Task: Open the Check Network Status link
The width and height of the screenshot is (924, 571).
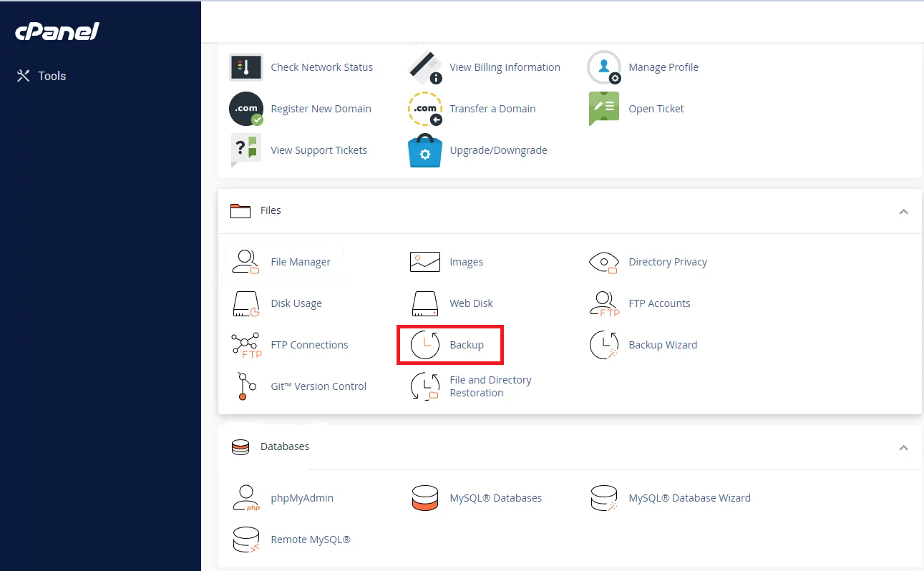Action: point(322,67)
